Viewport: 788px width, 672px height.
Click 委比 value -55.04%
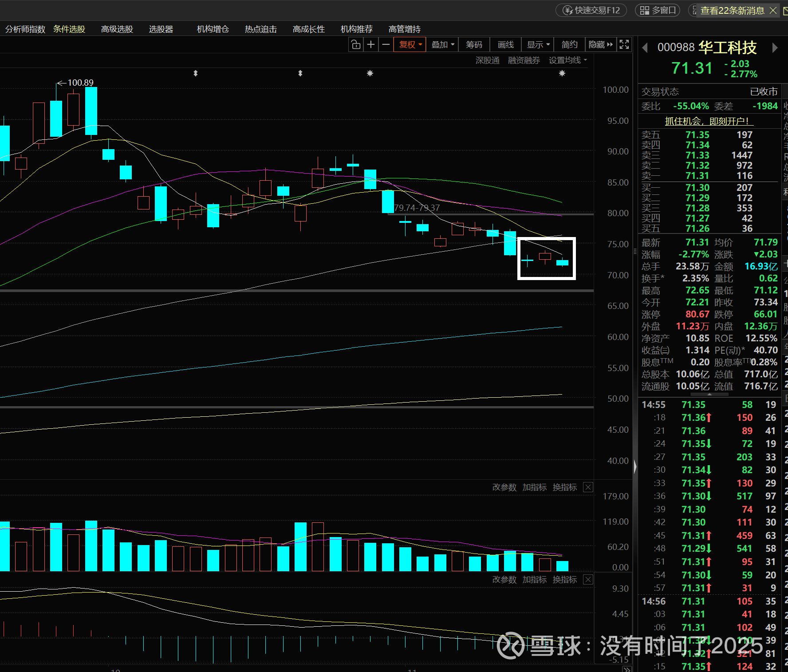691,106
